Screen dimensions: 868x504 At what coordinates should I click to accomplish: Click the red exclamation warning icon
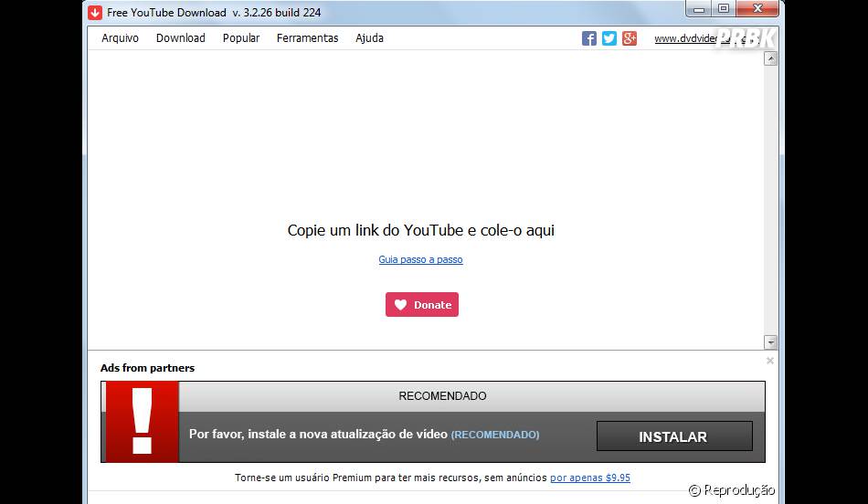[x=143, y=422]
